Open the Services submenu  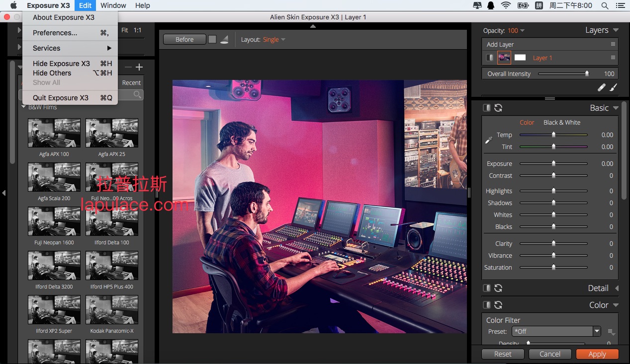pyautogui.click(x=70, y=48)
